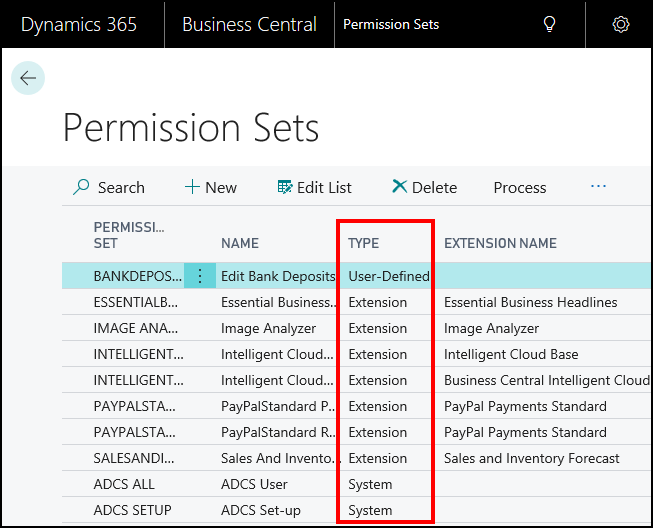
Task: Open the BANKDEPOS row context menu dots
Action: coord(200,276)
